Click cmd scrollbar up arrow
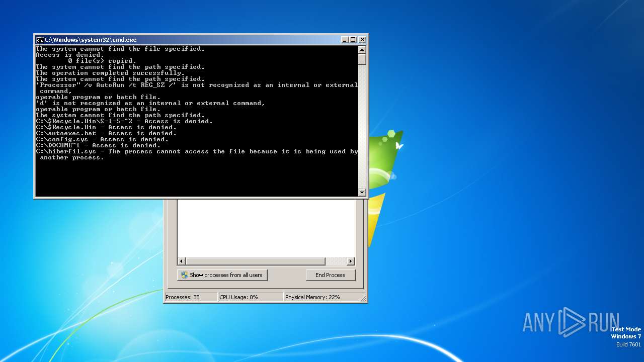 click(362, 50)
